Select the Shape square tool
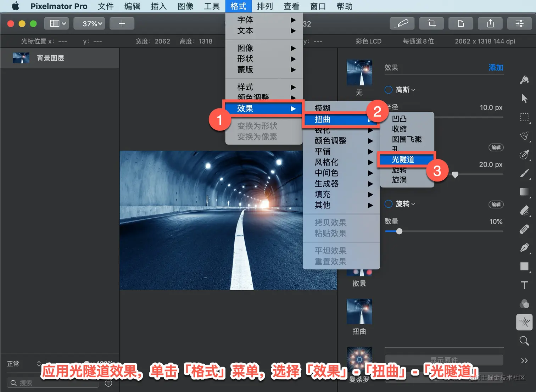 pyautogui.click(x=524, y=267)
